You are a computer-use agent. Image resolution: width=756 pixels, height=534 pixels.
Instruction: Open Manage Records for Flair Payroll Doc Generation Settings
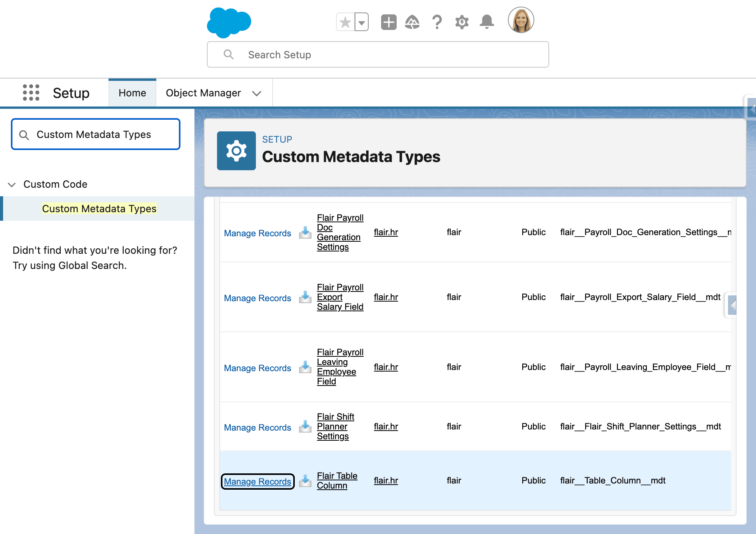tap(257, 233)
